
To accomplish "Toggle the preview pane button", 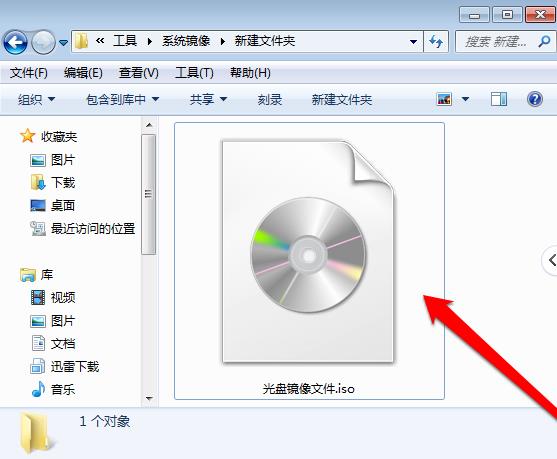I will (499, 99).
